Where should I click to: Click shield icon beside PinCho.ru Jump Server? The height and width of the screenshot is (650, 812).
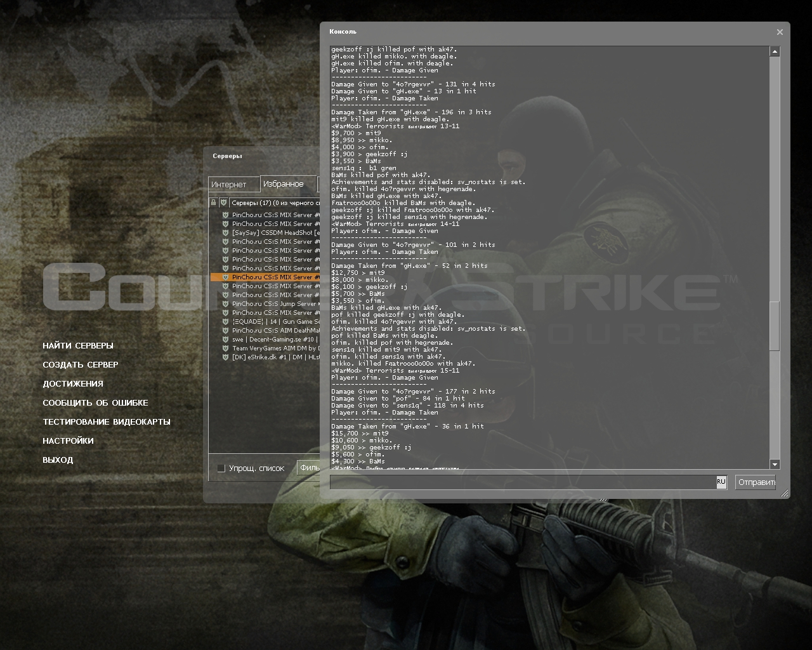tap(225, 304)
